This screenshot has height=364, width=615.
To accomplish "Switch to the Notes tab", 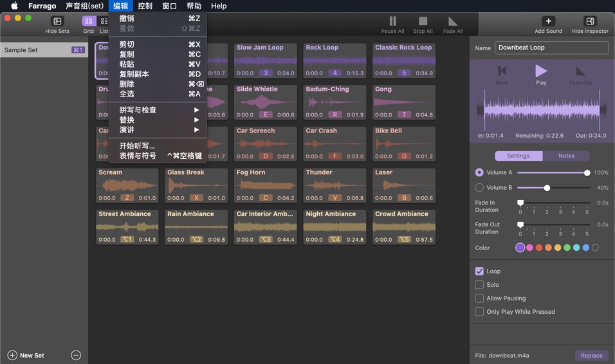I will click(566, 156).
